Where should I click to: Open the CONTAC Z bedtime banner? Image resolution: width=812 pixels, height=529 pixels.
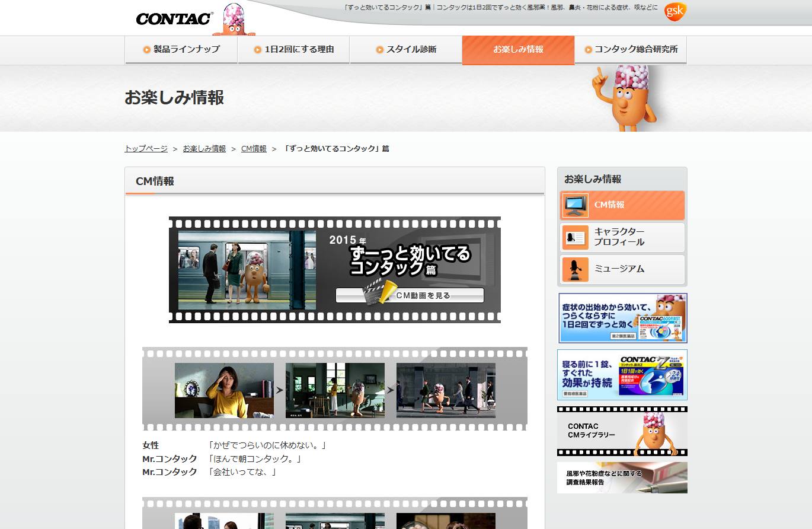tap(622, 375)
